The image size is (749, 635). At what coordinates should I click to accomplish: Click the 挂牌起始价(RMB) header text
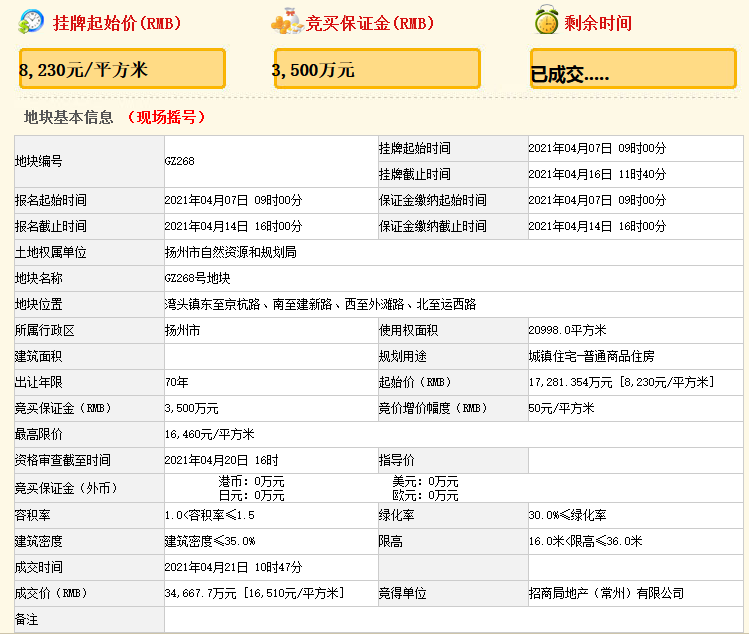pyautogui.click(x=117, y=22)
